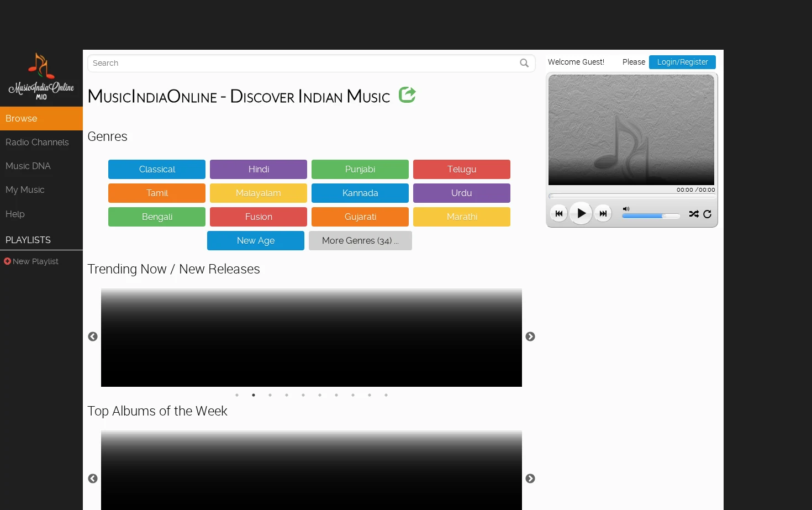Play the current track
The width and height of the screenshot is (812, 510).
581,213
